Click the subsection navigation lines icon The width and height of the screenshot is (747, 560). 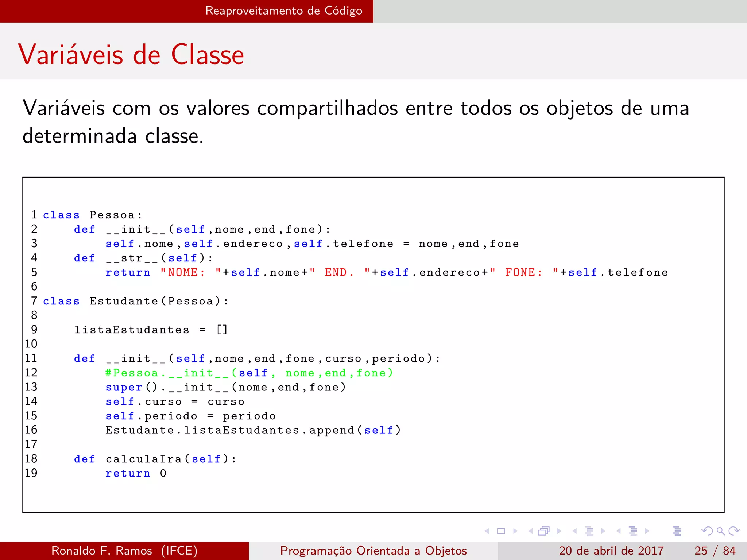[589, 531]
